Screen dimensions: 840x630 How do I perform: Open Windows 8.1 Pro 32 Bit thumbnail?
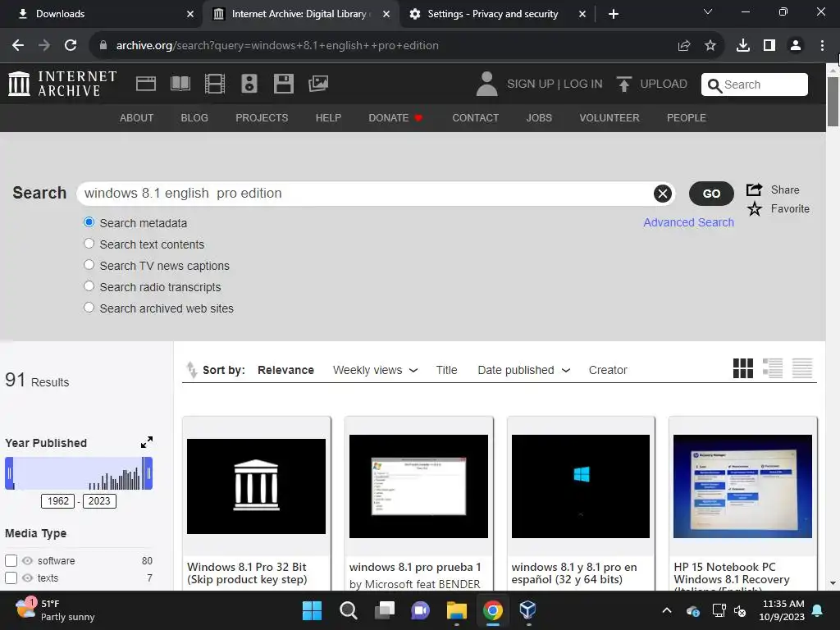[256, 486]
